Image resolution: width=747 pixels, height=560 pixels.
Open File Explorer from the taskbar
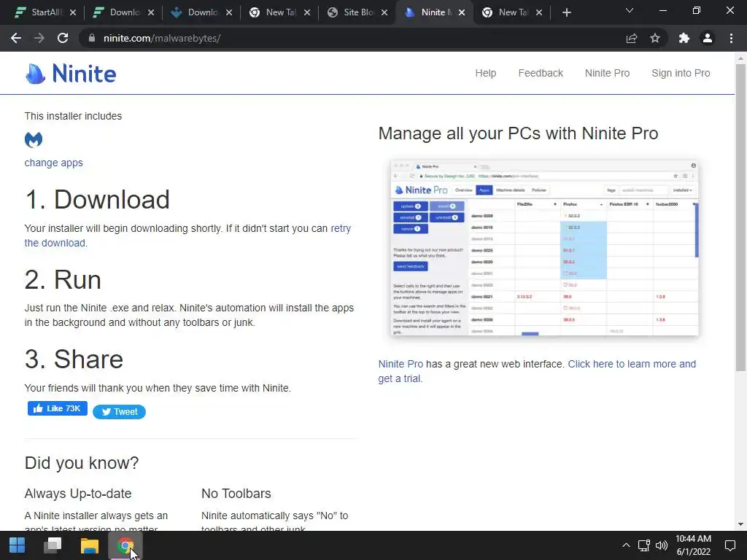(x=89, y=545)
